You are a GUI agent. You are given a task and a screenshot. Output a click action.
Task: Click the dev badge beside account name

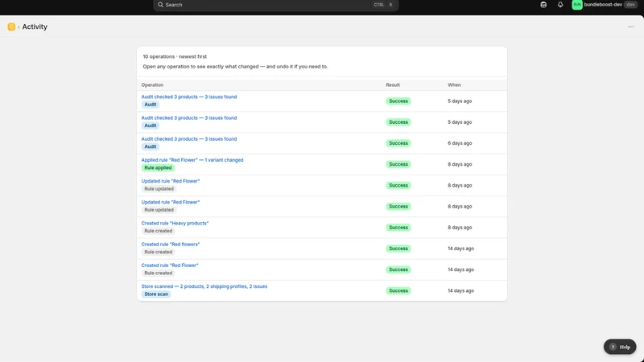pos(630,5)
